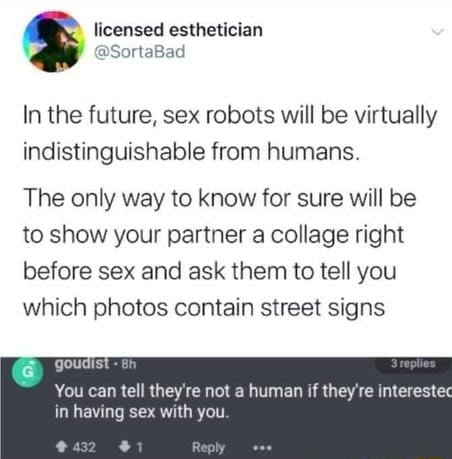Click goudist's comment text
Screen dimensions: 452x459
253,401
